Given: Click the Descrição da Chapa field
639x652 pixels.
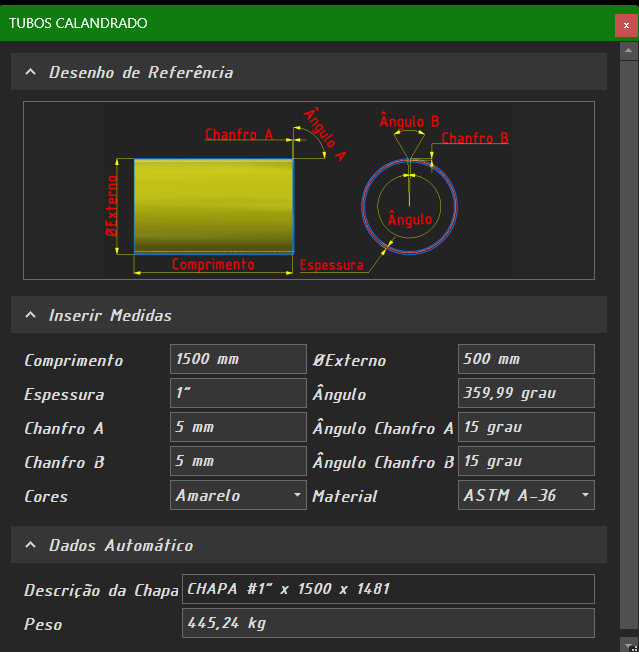Looking at the screenshot, I should click(388, 589).
